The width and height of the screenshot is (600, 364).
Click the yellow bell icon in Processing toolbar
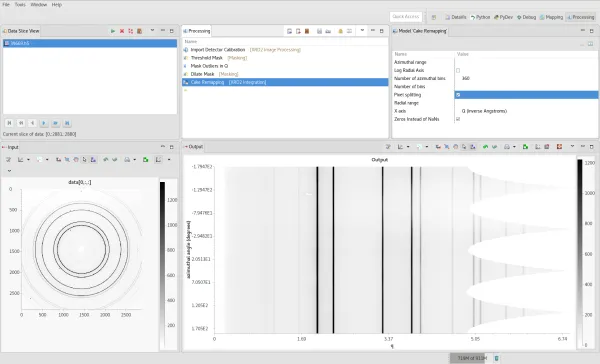coord(340,31)
